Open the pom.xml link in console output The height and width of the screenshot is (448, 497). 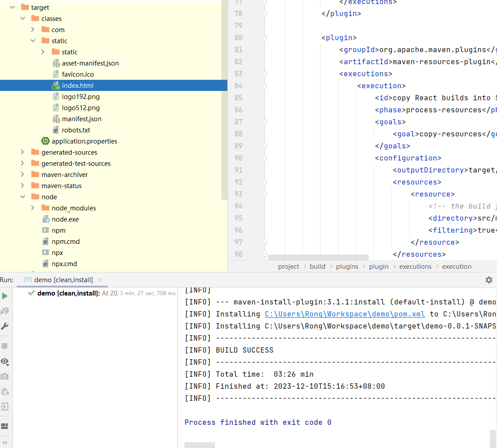(345, 314)
